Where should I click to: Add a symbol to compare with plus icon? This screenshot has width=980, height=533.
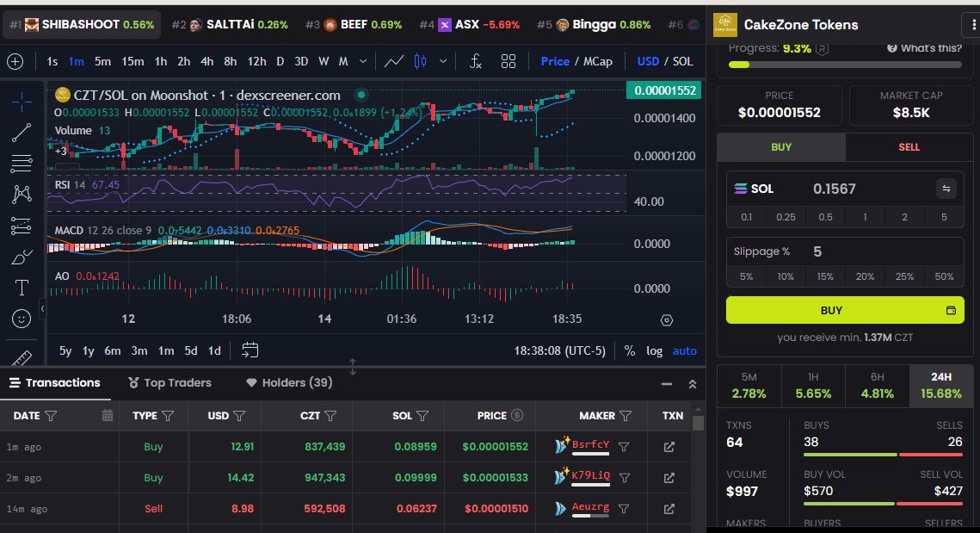(15, 61)
